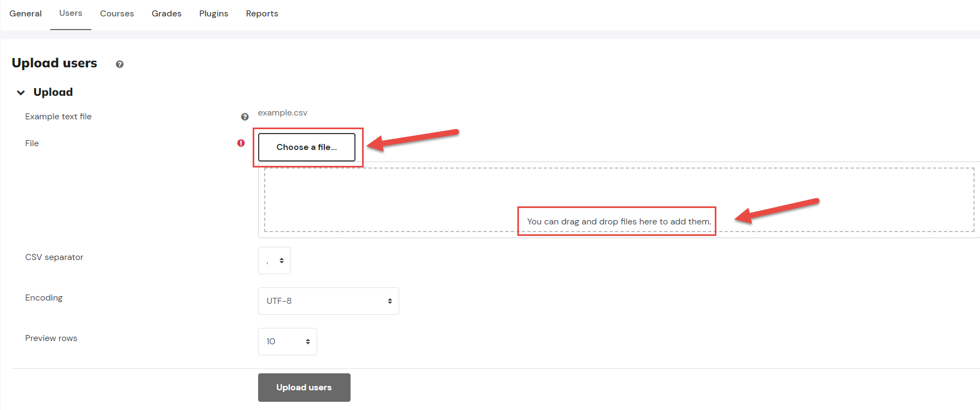Collapse the Upload section chevron
Image resolution: width=980 pixels, height=410 pixels.
(x=21, y=93)
